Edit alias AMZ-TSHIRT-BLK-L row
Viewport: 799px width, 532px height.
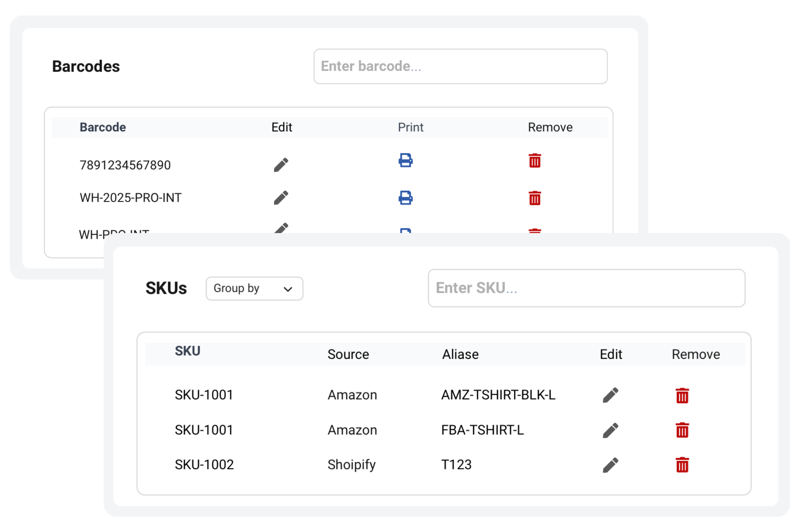(x=610, y=395)
